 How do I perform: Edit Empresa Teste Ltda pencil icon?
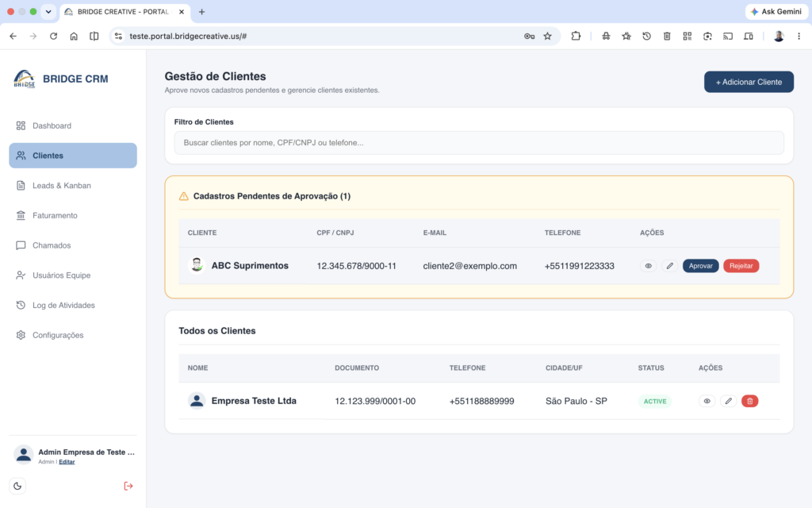[728, 401]
